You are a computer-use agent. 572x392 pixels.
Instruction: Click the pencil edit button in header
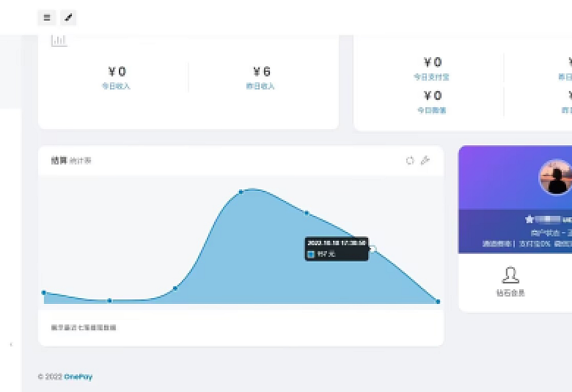pos(68,18)
